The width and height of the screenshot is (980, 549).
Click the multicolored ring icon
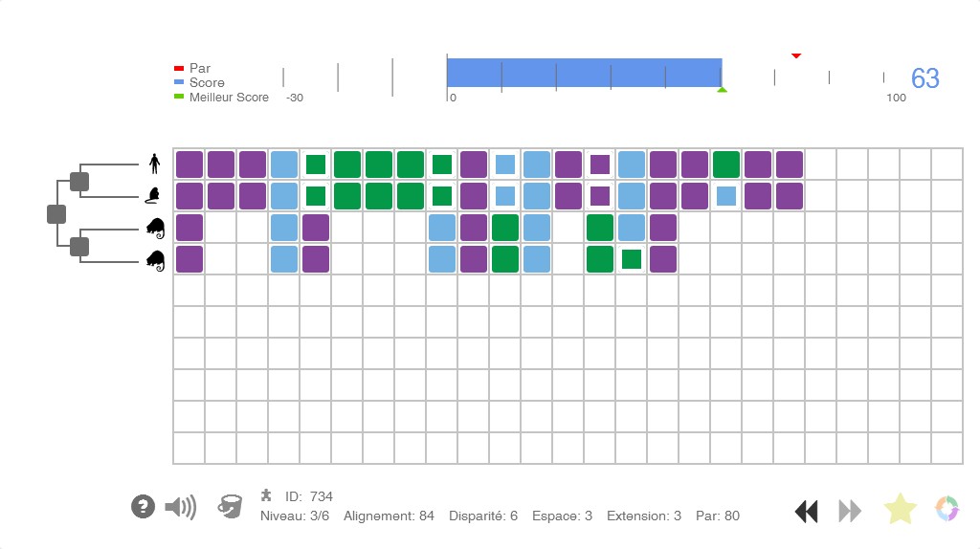(x=947, y=509)
